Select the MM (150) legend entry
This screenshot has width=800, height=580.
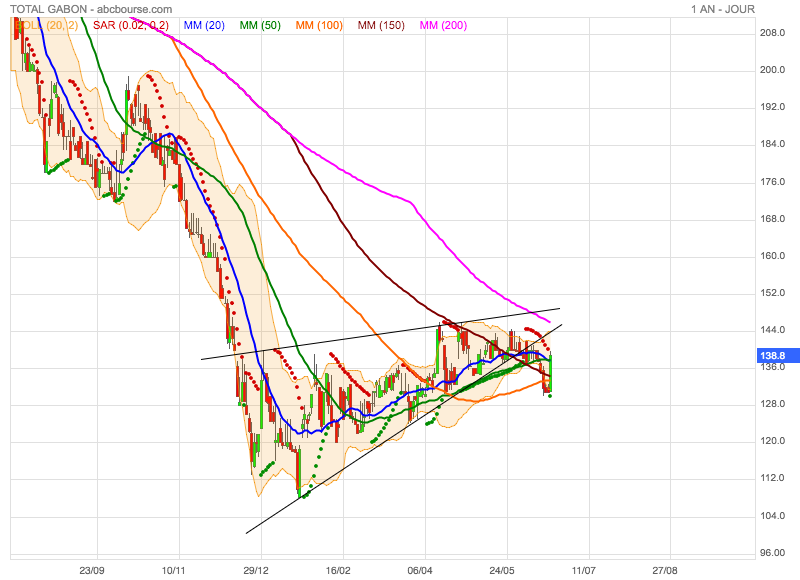pos(381,26)
